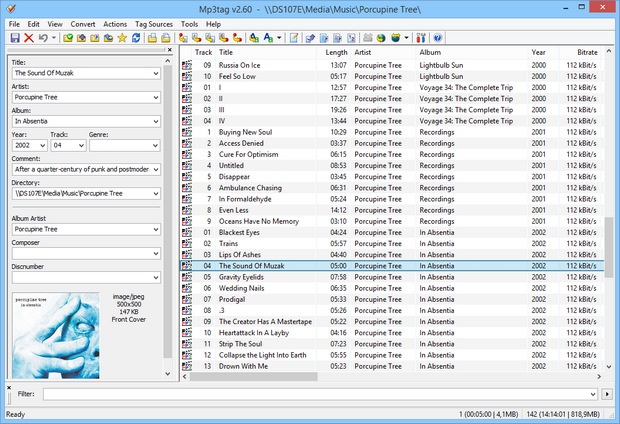The height and width of the screenshot is (424, 620).
Task: Sort by the Album column header
Action: click(x=472, y=52)
